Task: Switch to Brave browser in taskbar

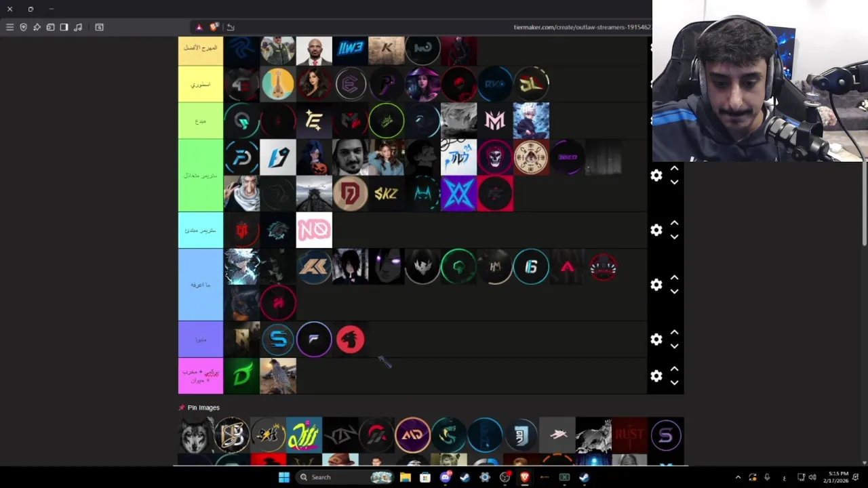Action: pos(524,477)
